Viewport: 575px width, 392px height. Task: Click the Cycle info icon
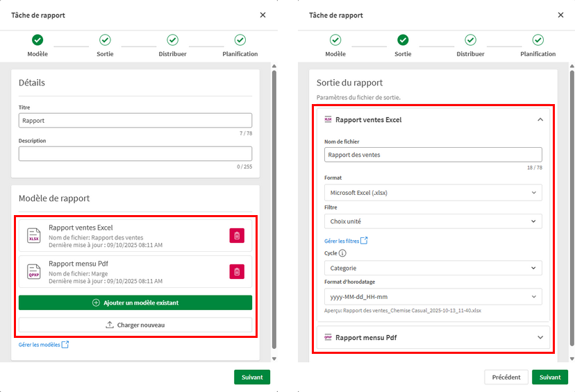[x=343, y=254]
